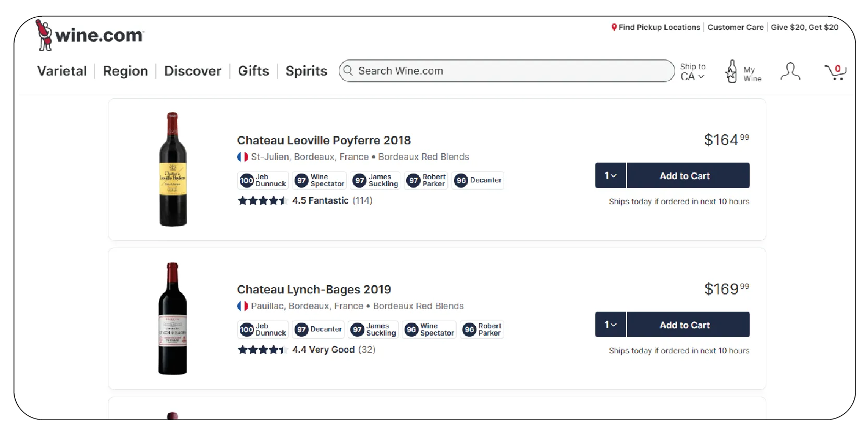Open quantity dropdown for Leoville Poyferre

point(610,176)
